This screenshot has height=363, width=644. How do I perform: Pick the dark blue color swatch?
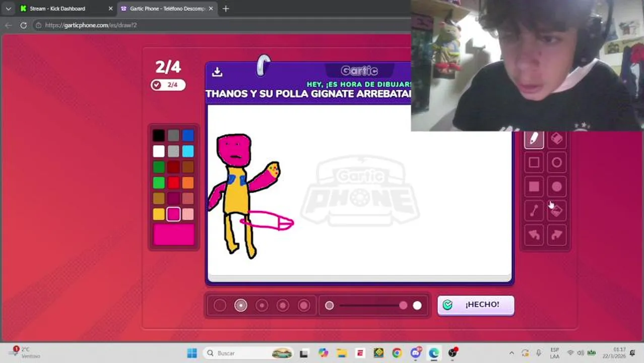click(x=188, y=135)
